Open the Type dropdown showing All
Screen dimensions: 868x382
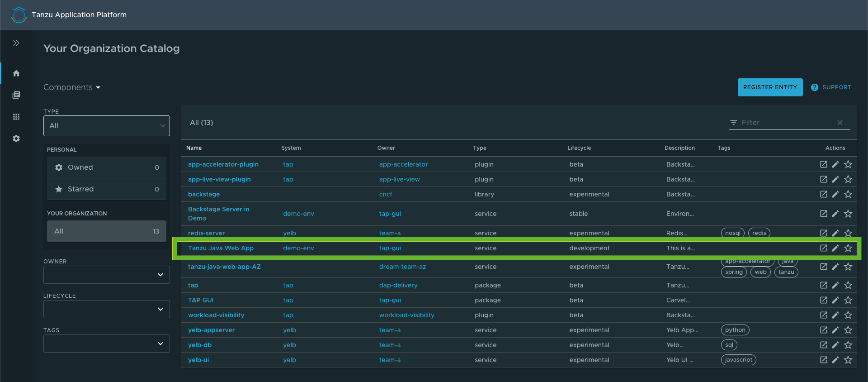107,126
